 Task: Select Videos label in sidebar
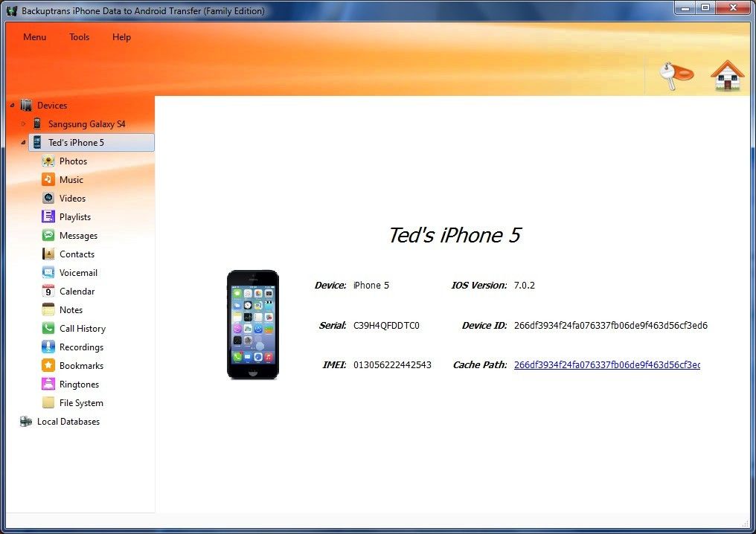pos(72,198)
